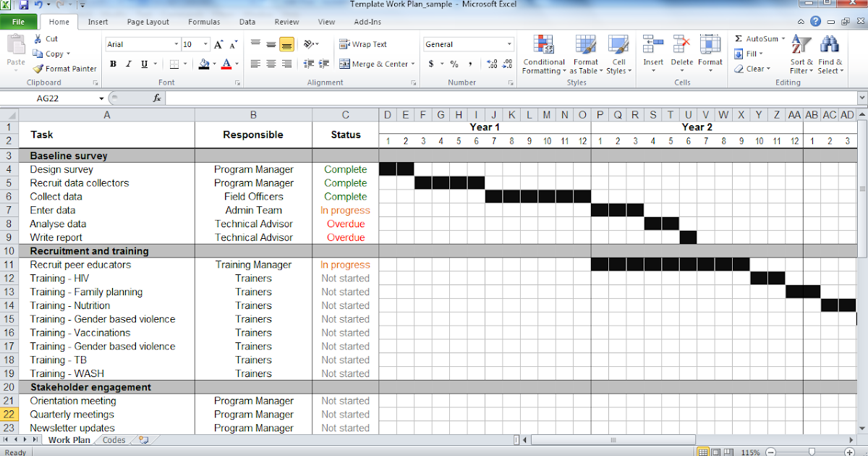Switch to the Review tab
Screen dimensions: 868x456
(286, 22)
